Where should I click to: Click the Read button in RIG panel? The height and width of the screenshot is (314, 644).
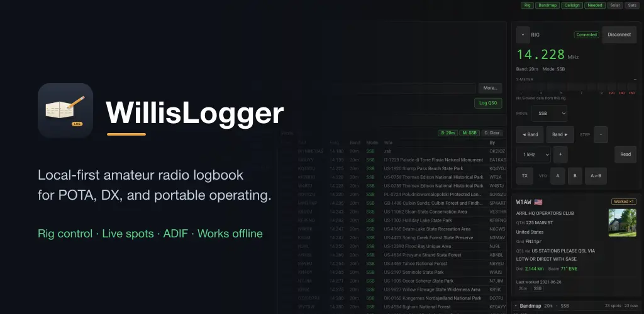(x=626, y=154)
